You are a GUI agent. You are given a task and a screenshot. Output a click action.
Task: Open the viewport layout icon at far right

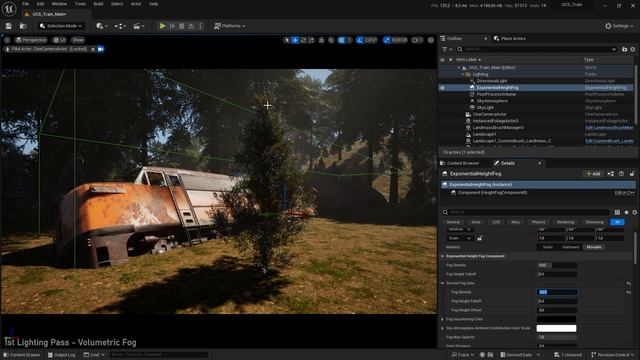pos(431,40)
